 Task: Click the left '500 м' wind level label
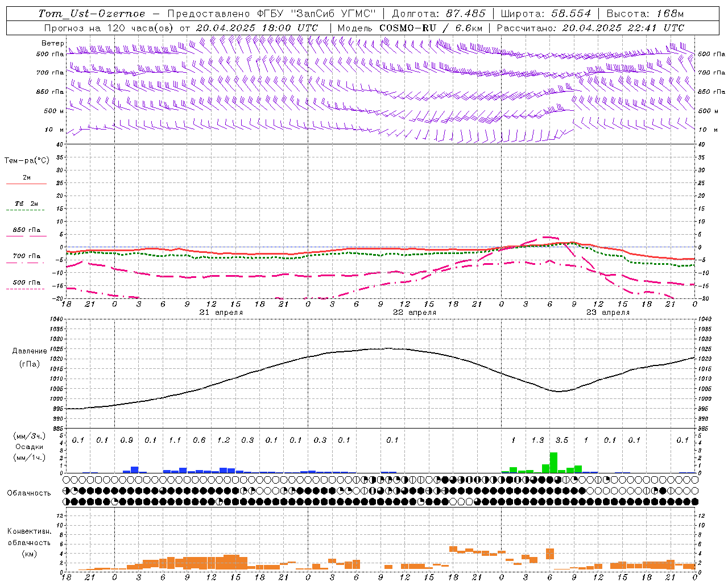(53, 111)
